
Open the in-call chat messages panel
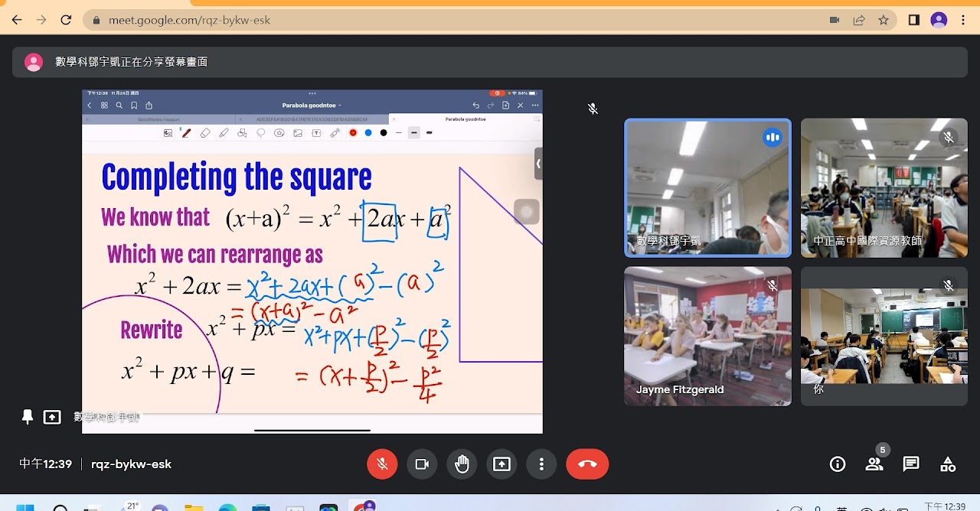[911, 464]
